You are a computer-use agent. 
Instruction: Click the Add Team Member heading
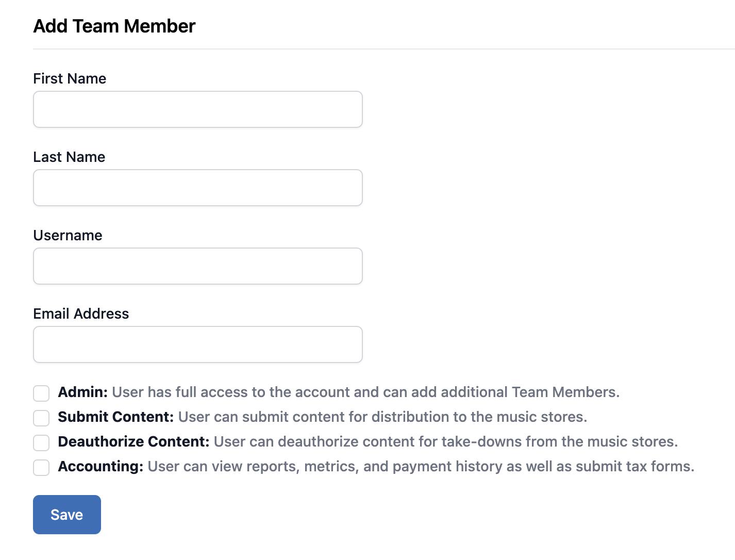[x=114, y=26]
